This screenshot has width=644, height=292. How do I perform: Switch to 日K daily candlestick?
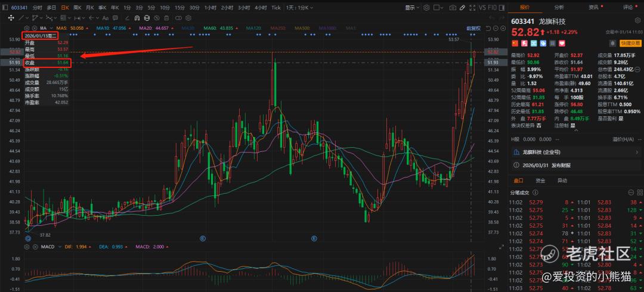coord(65,7)
